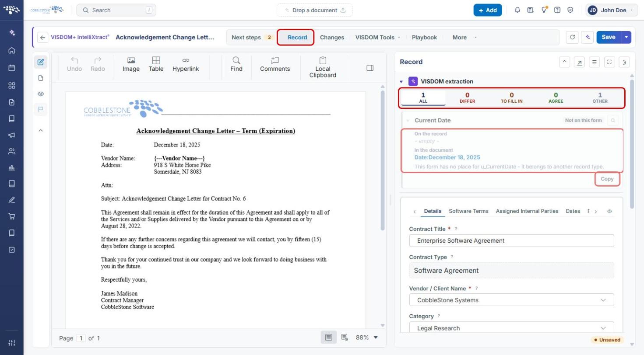Click the blue Save button

click(x=609, y=37)
